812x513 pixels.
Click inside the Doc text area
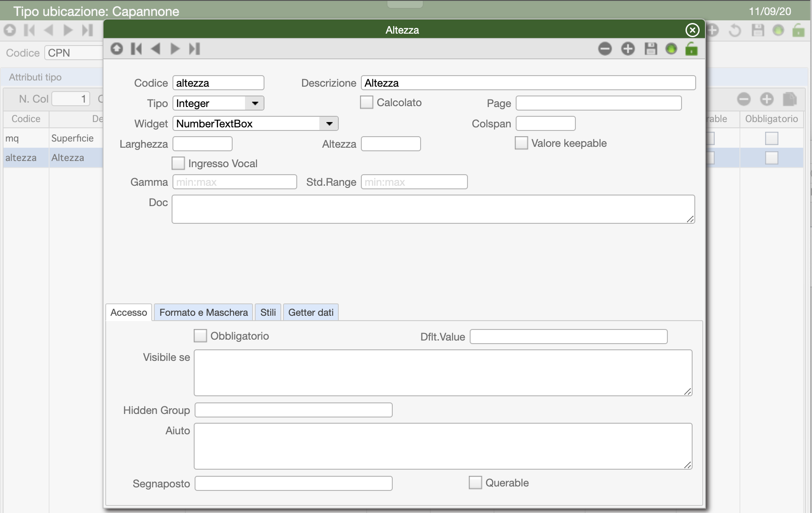point(433,209)
